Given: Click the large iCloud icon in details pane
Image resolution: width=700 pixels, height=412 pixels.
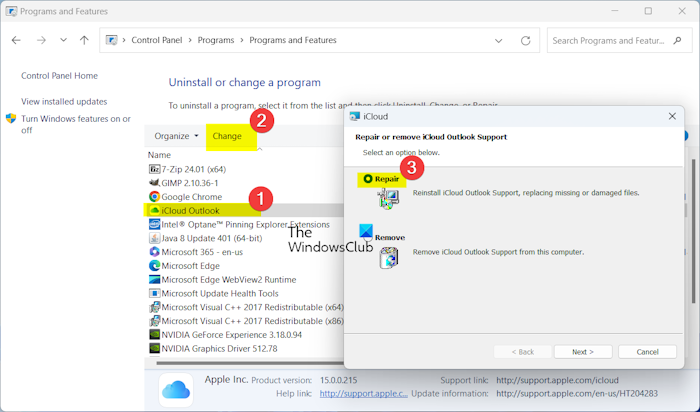Looking at the screenshot, I should coord(176,390).
